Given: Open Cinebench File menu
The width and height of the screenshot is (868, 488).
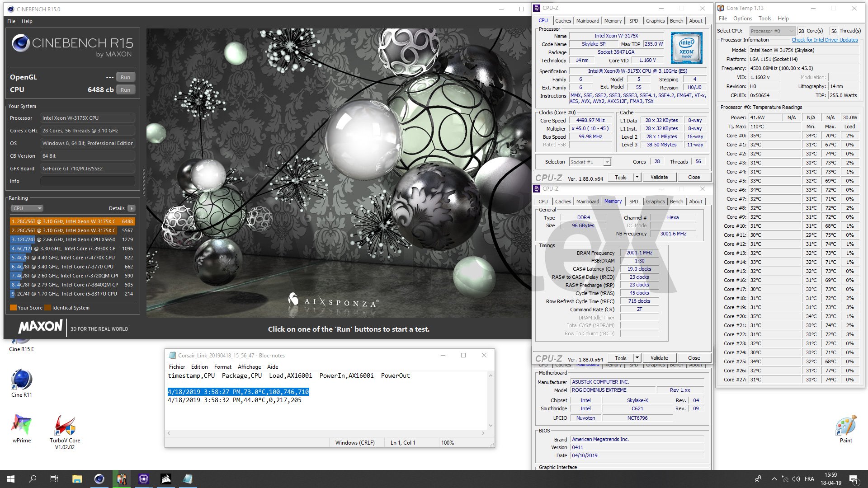Looking at the screenshot, I should [x=11, y=21].
